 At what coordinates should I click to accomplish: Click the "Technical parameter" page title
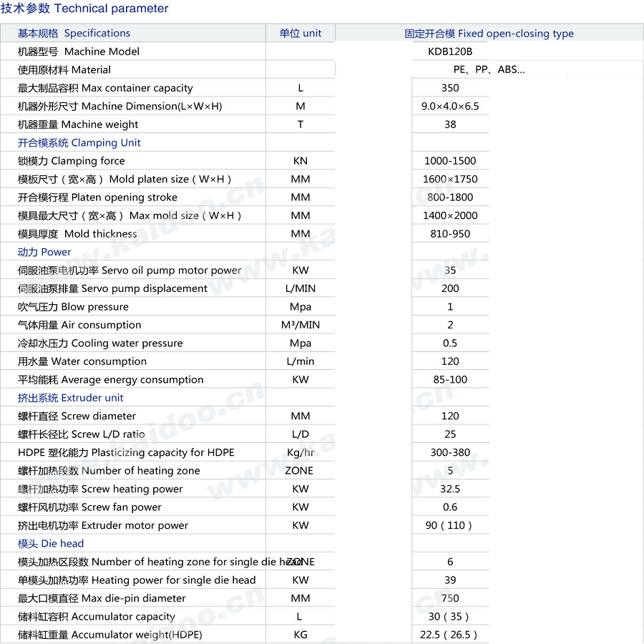point(84,8)
